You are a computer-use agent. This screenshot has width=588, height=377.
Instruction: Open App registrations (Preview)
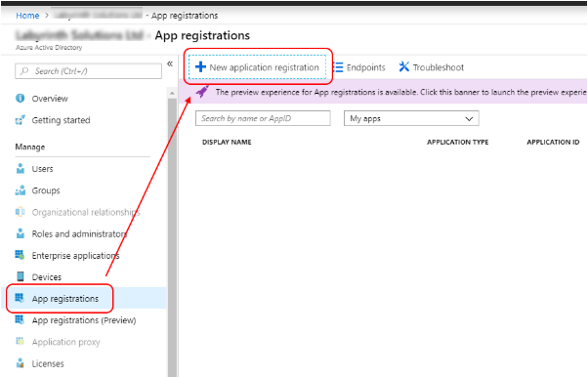[84, 320]
